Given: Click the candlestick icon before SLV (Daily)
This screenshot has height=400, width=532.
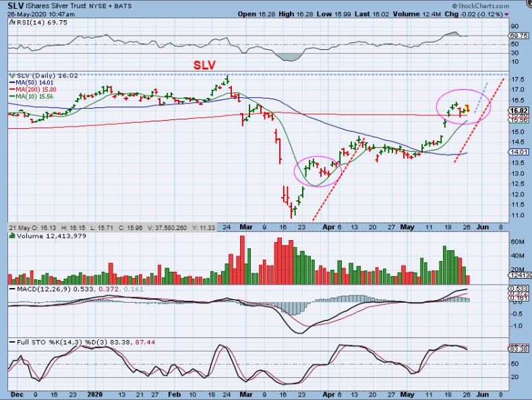Looking at the screenshot, I should 13,76.
